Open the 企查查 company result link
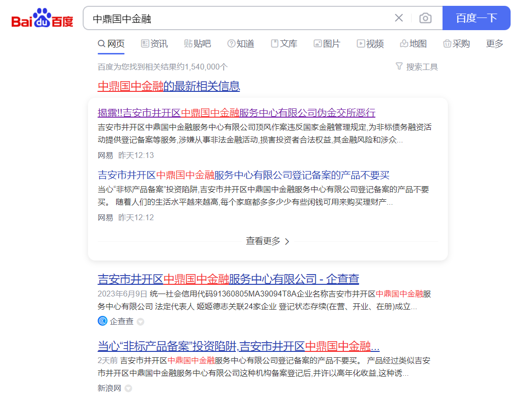 [x=229, y=279]
